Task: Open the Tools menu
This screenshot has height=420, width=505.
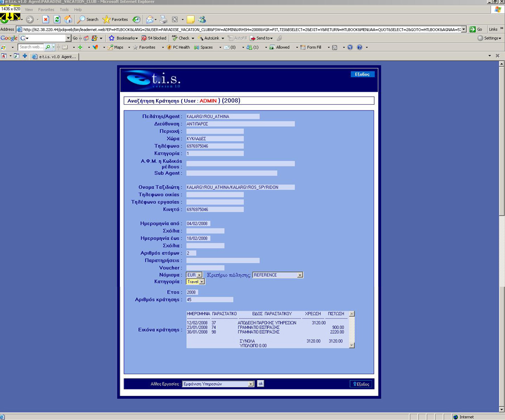Action: [x=64, y=10]
